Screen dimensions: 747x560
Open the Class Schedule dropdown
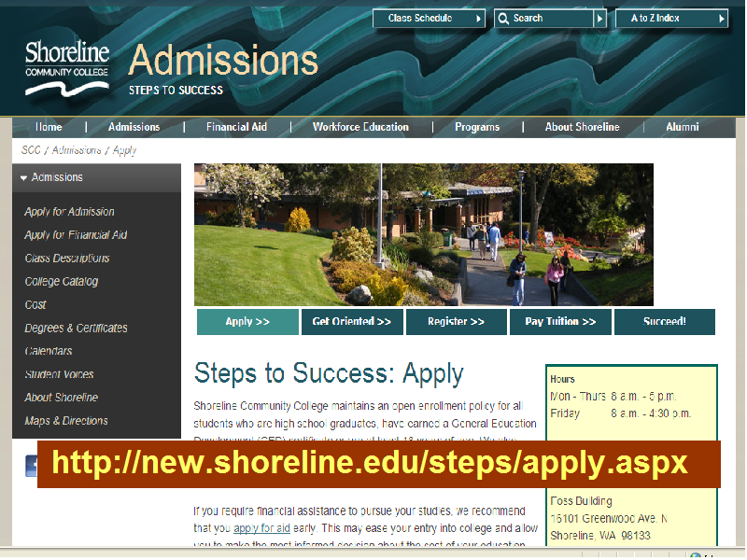(x=429, y=19)
